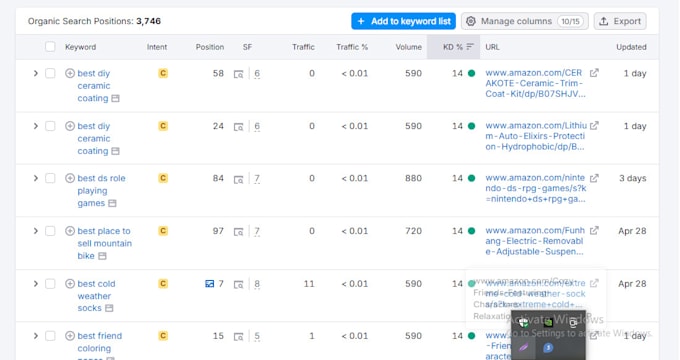680x360 pixels.
Task: Sort by the Volume column header
Action: pyautogui.click(x=409, y=47)
